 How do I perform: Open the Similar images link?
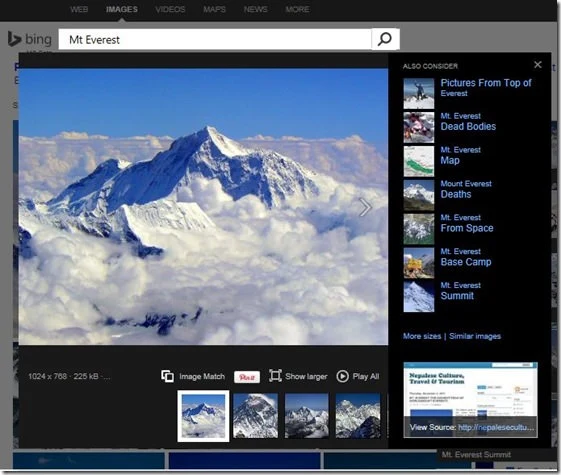point(475,336)
